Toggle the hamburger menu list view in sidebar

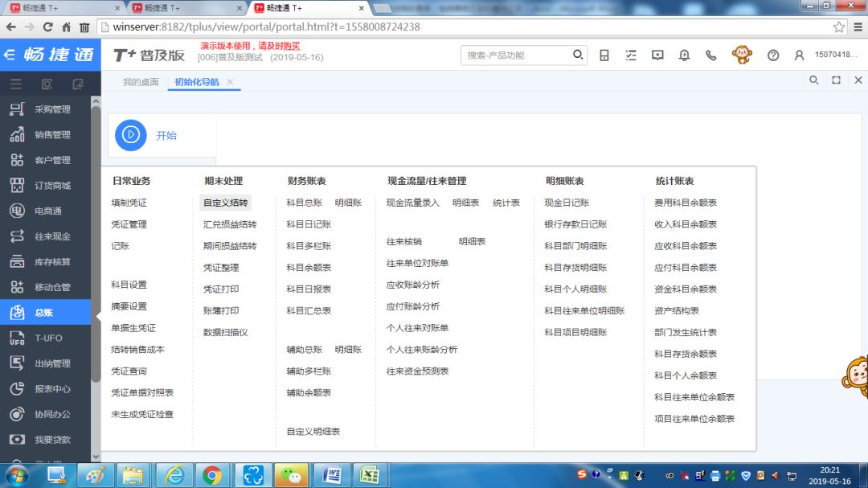click(x=15, y=84)
